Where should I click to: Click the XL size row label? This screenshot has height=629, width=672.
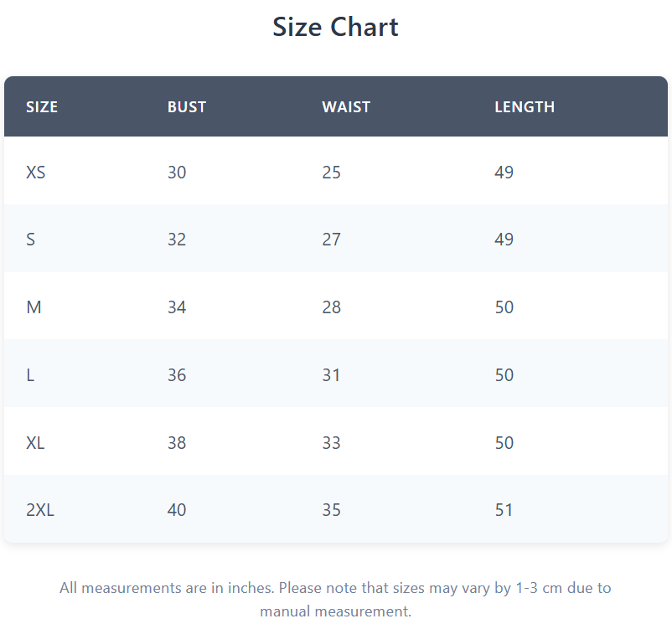(35, 442)
